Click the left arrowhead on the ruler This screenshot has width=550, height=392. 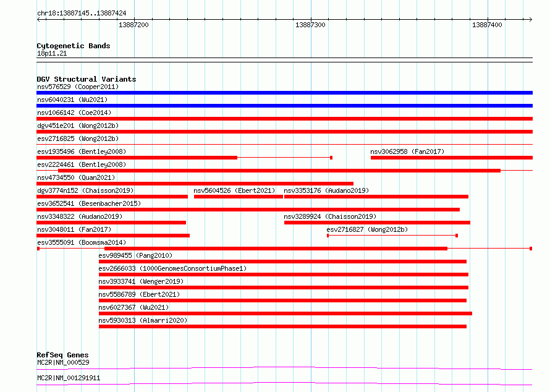coord(39,20)
